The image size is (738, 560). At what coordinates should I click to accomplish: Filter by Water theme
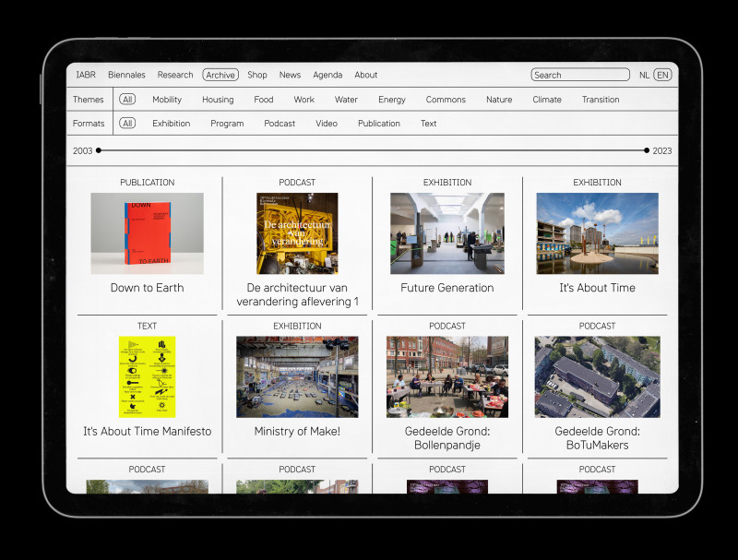[346, 100]
